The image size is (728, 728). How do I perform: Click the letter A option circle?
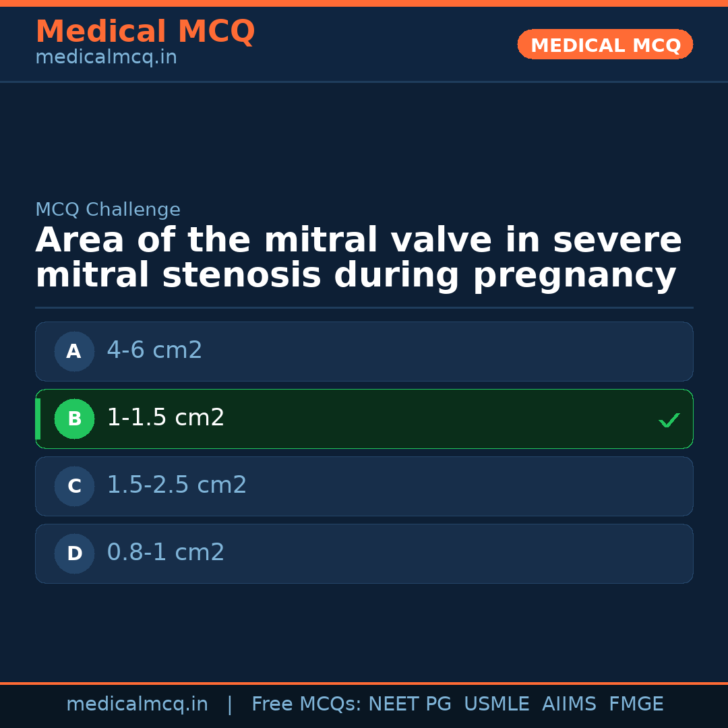point(74,351)
